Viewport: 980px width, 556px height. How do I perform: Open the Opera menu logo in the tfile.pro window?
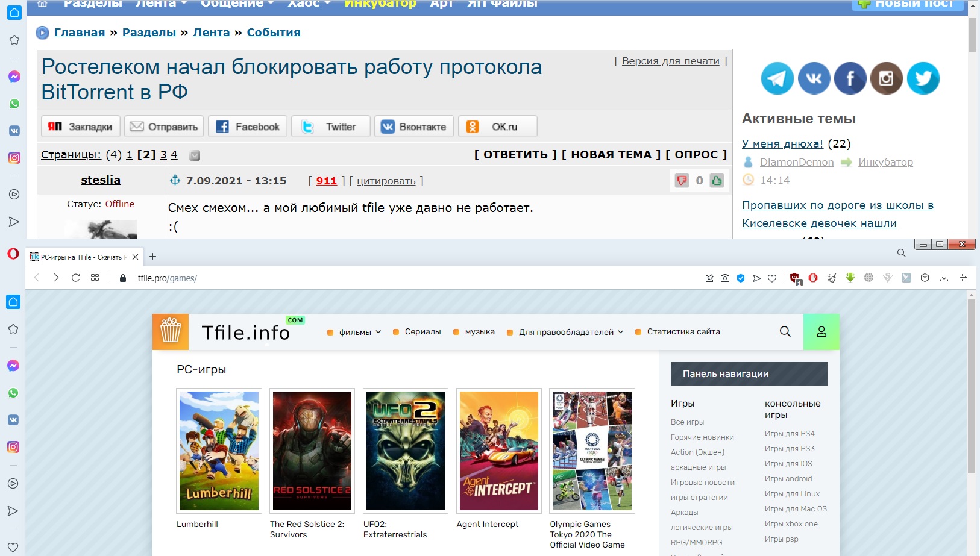(x=13, y=254)
